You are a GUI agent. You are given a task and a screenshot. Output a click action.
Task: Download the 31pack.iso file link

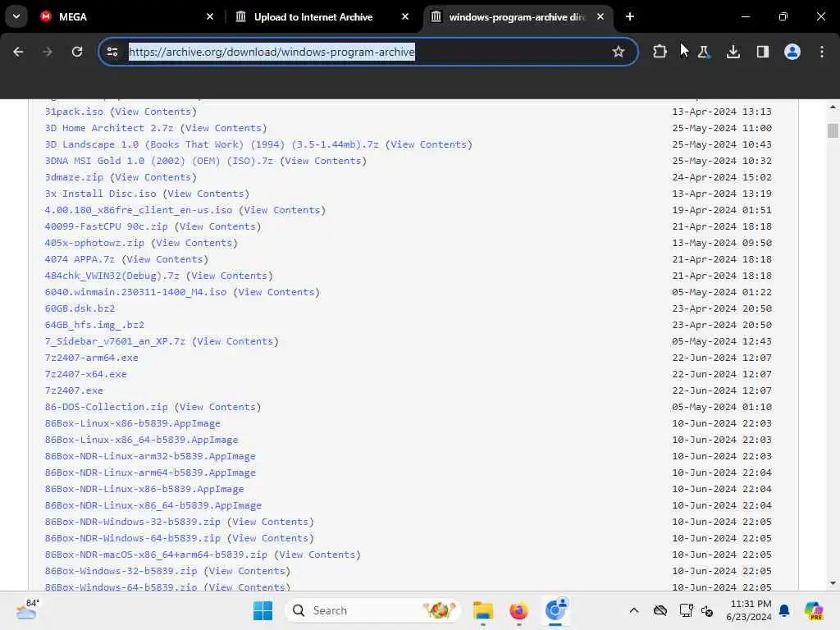(74, 112)
